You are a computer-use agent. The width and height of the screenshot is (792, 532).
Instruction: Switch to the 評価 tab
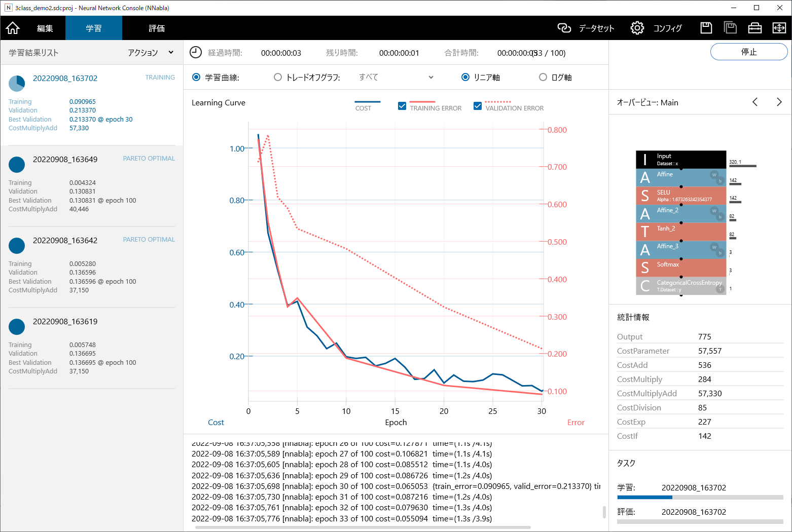pos(157,28)
